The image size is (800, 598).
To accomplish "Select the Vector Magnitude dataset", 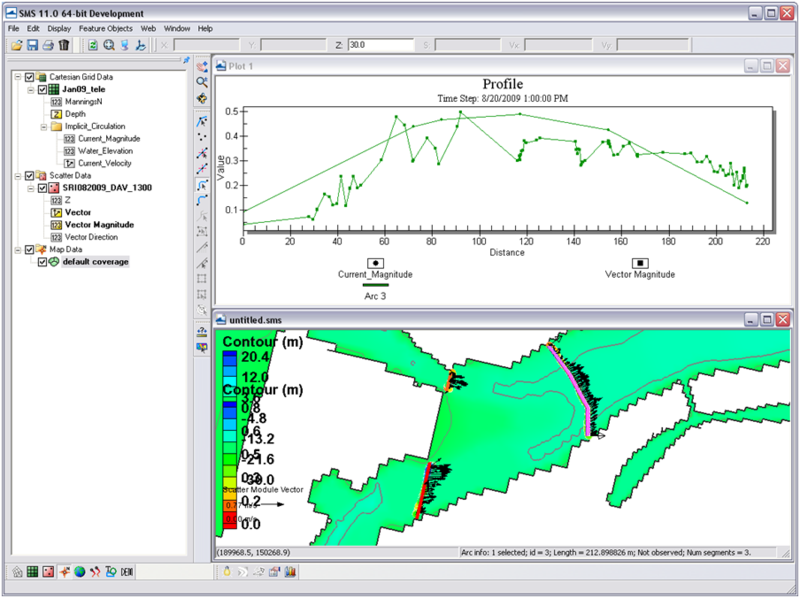I will coord(99,225).
